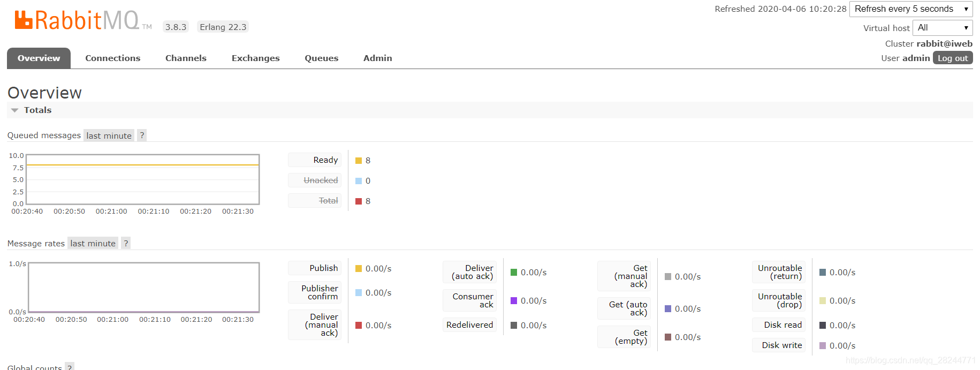Viewport: 980px width, 370px height.
Task: Toggle the Unroutable (return) series
Action: coord(779,272)
